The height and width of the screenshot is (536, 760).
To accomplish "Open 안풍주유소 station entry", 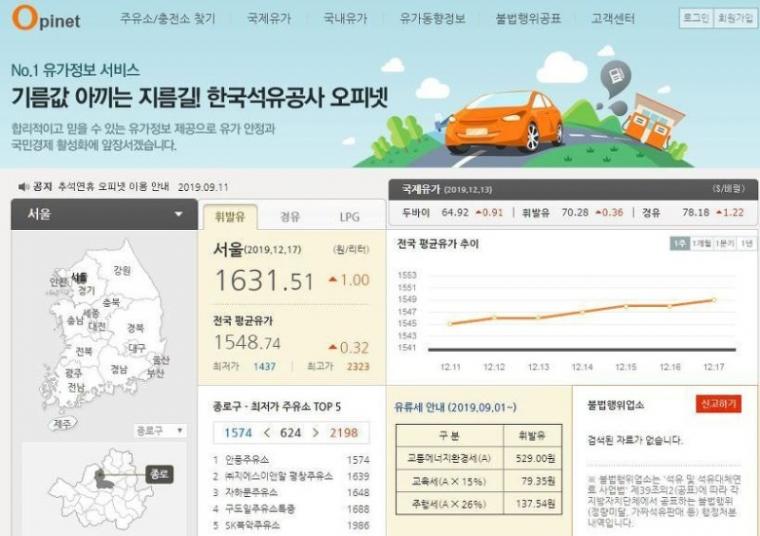I will 291,459.
